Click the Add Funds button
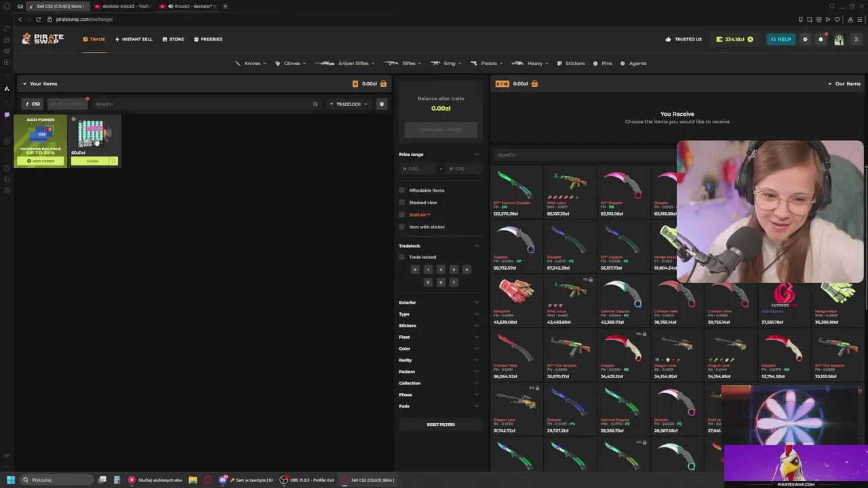Viewport: 868px width, 488px height. tap(41, 161)
